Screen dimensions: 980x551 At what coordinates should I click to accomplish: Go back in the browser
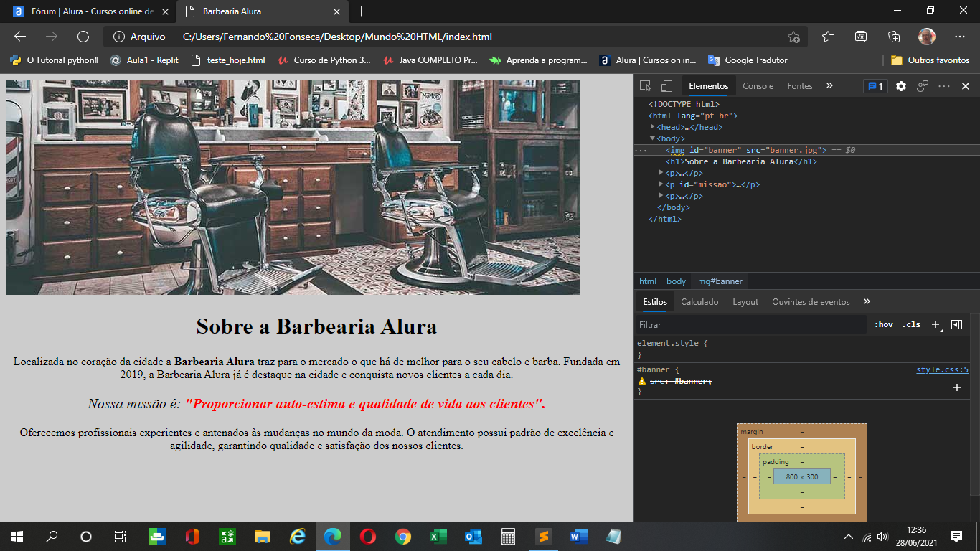[20, 37]
